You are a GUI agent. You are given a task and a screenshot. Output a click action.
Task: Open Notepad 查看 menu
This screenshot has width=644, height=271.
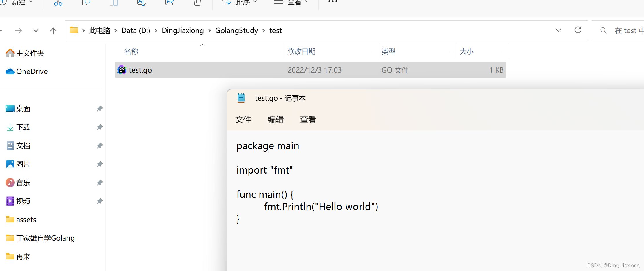pos(308,119)
